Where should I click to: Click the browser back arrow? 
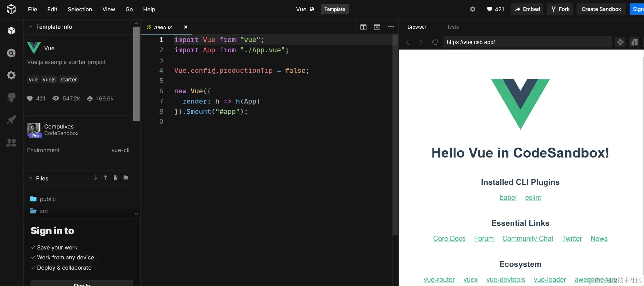tap(408, 42)
